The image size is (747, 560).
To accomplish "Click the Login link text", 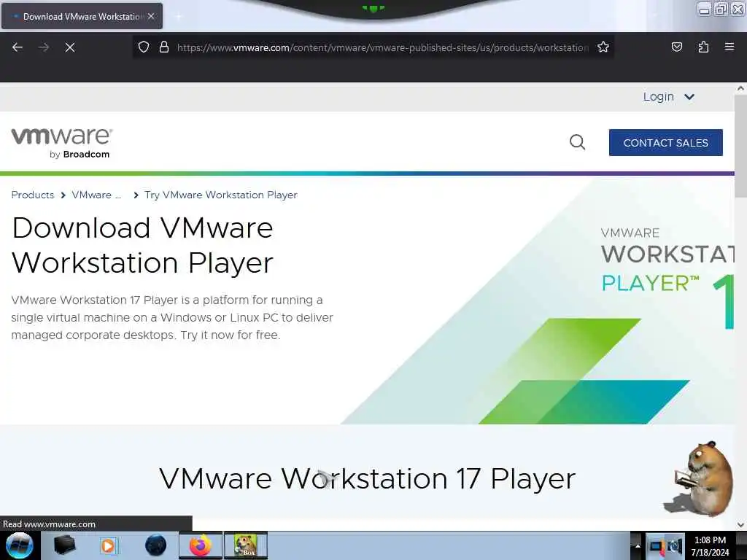I will tap(659, 97).
